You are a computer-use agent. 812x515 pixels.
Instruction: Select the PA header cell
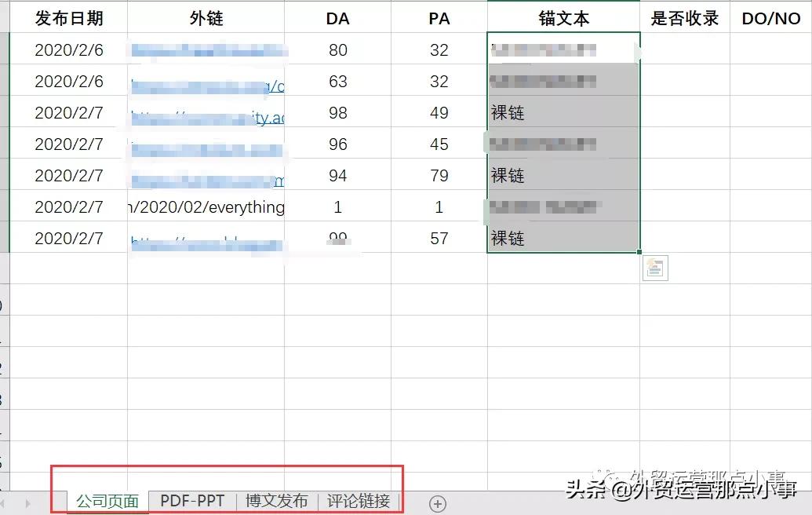click(x=439, y=18)
